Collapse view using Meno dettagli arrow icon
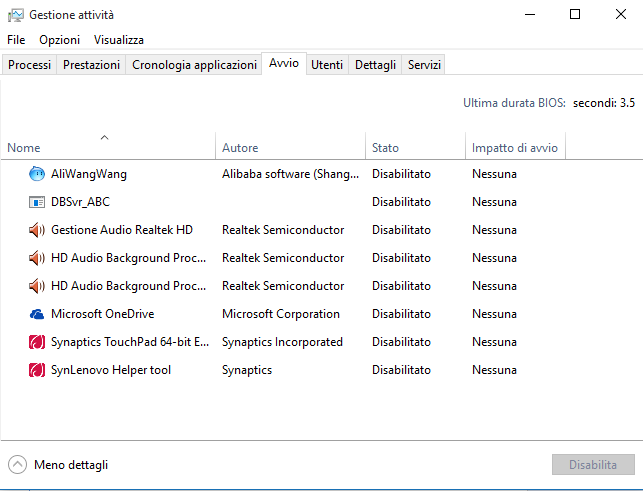Image resolution: width=643 pixels, height=491 pixels. coord(17,465)
